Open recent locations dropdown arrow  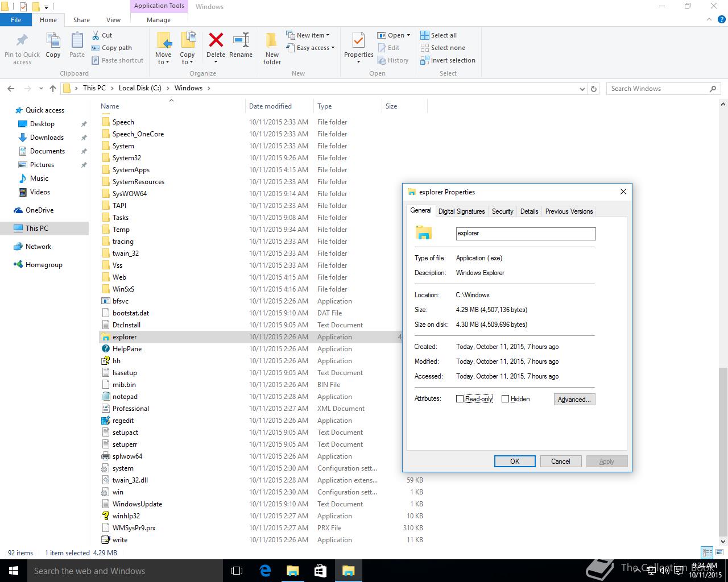[x=41, y=89]
